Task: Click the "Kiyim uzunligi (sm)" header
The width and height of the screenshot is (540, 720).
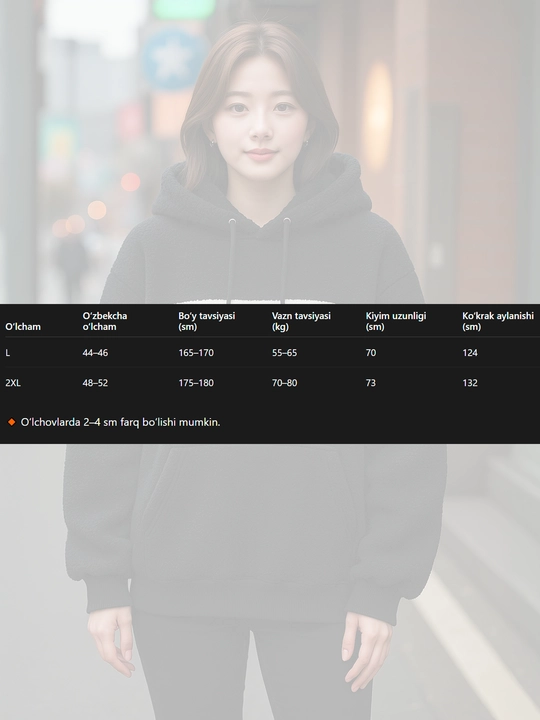Action: pyautogui.click(x=396, y=321)
